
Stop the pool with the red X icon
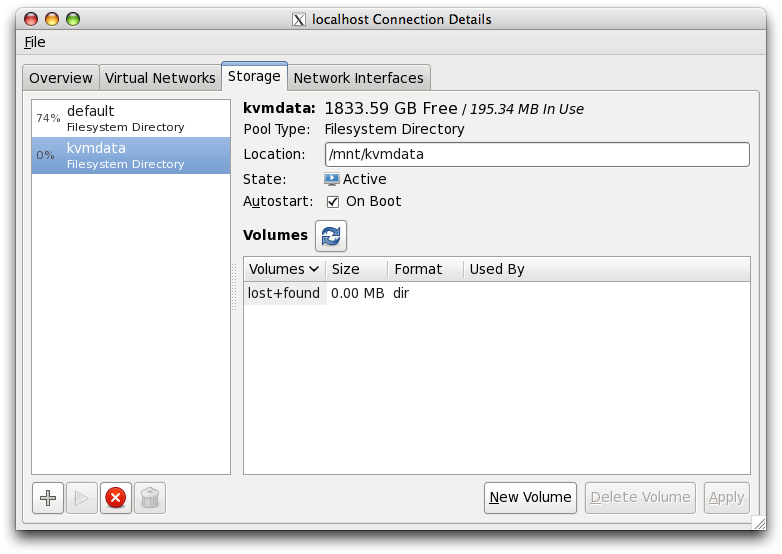(x=116, y=498)
